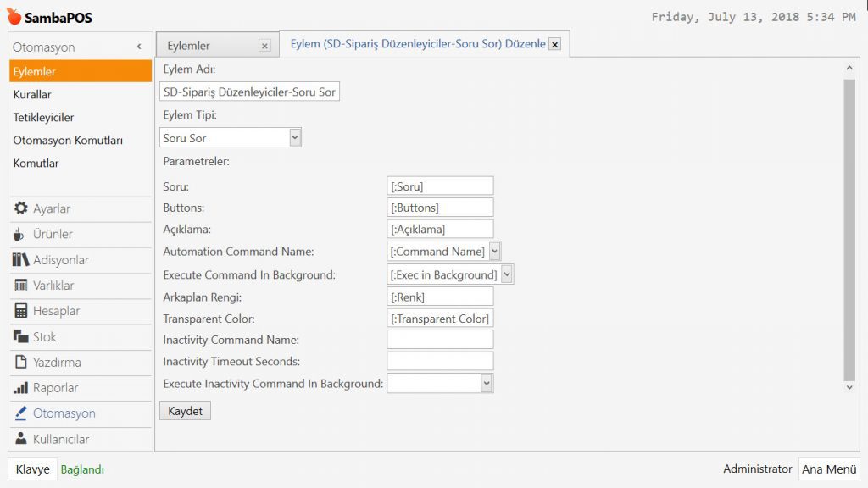Click the Raporlar bar chart icon
This screenshot has width=868, height=488.
click(21, 388)
